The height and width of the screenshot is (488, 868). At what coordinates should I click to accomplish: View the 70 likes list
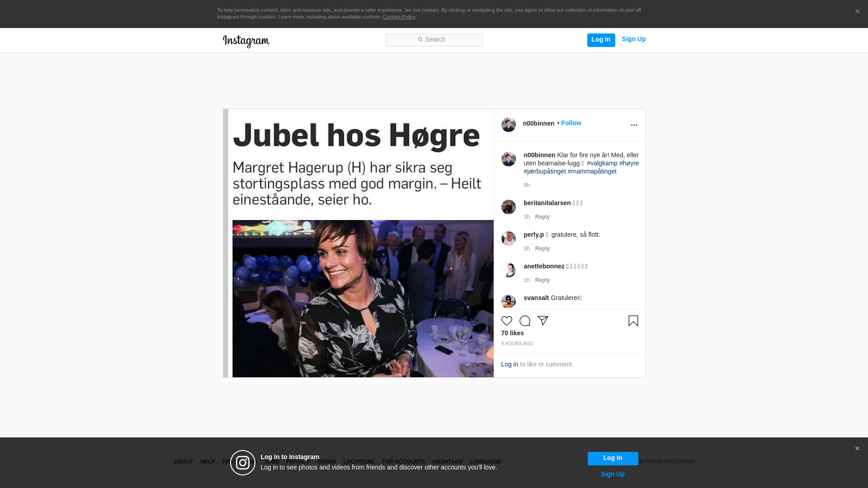click(512, 333)
